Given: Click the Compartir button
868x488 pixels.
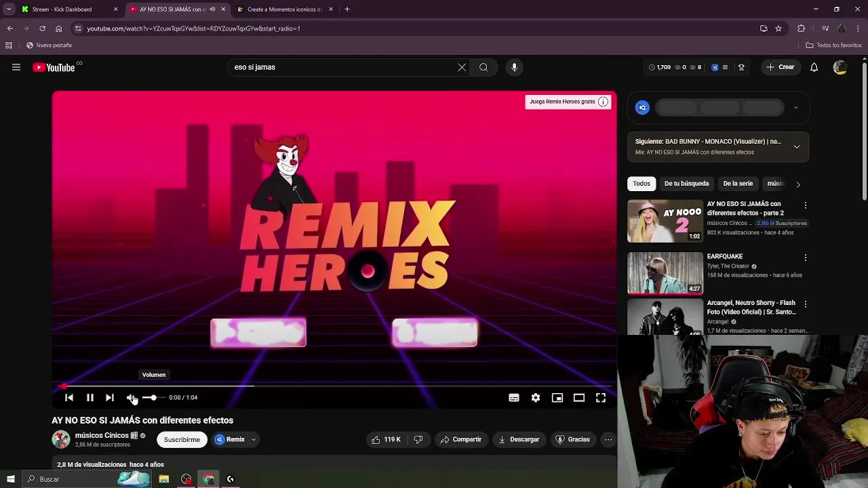Looking at the screenshot, I should point(461,440).
